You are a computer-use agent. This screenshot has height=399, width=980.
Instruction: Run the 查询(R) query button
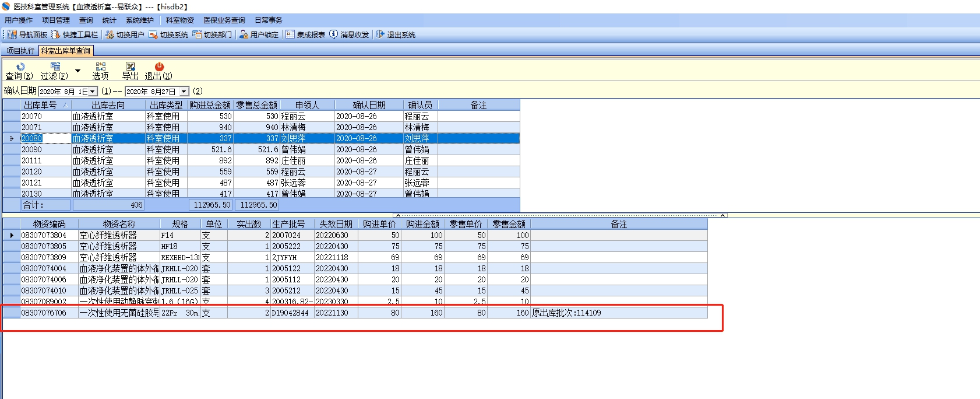tap(19, 71)
